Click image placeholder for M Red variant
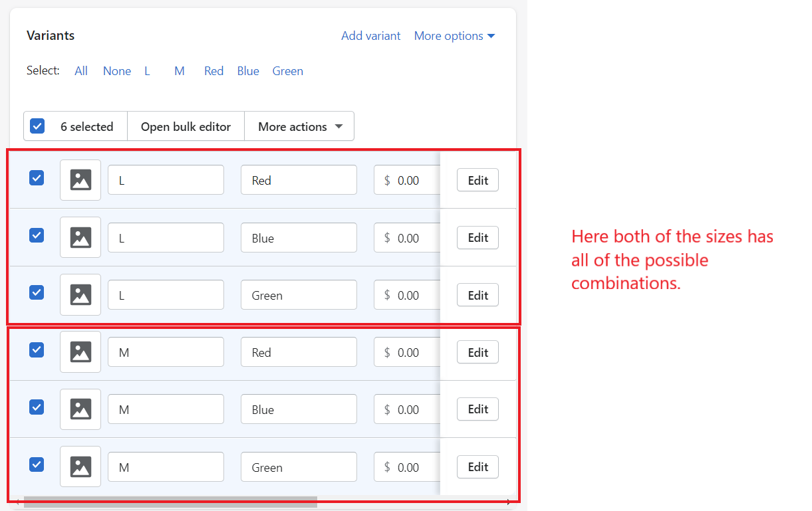The width and height of the screenshot is (812, 511). (x=80, y=352)
